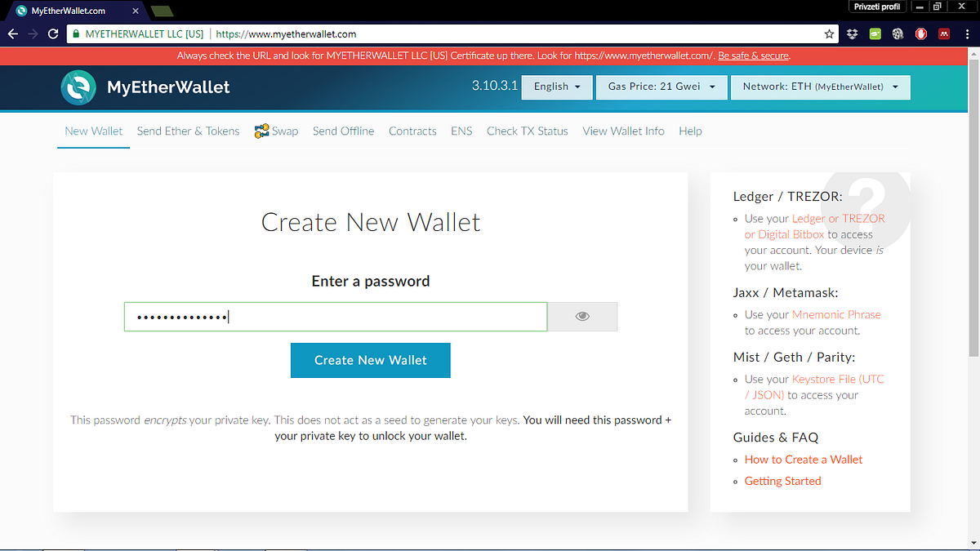
Task: Reload the page with refresh icon
Action: 53,34
